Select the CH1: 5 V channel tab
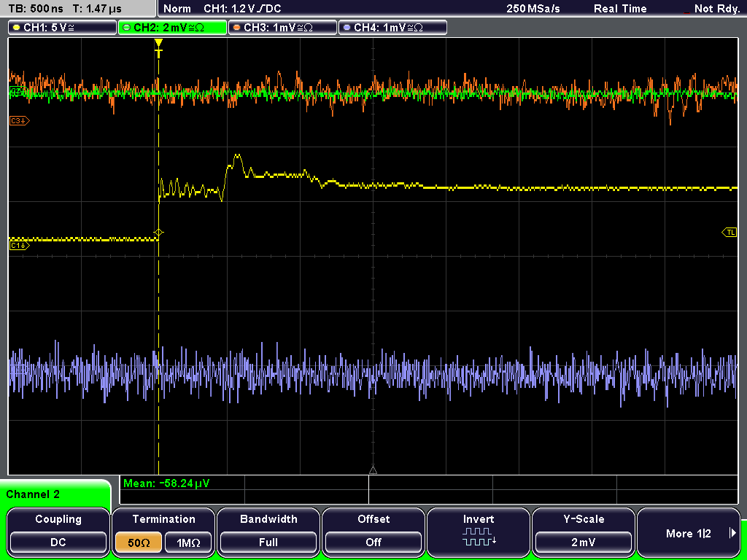This screenshot has height=560, width=747. pos(62,28)
